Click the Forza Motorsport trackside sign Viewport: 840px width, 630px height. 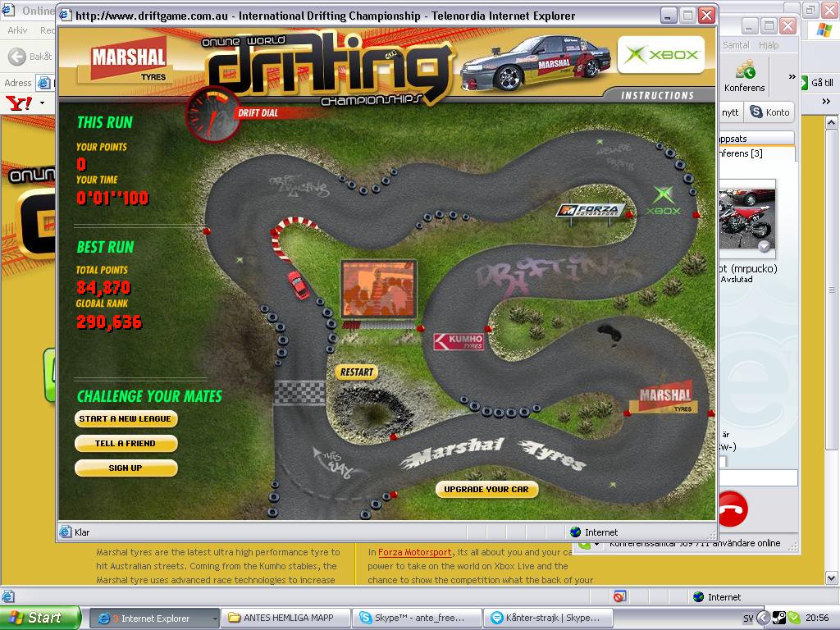pos(590,210)
